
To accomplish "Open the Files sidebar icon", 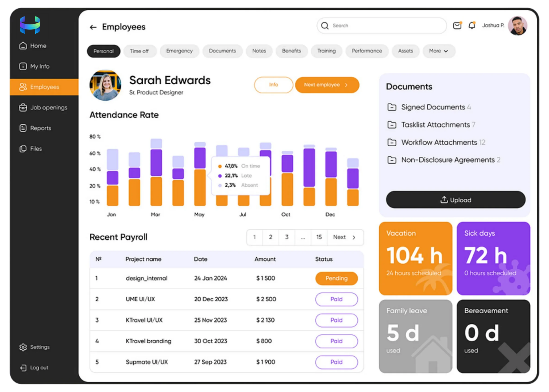I will 23,149.
